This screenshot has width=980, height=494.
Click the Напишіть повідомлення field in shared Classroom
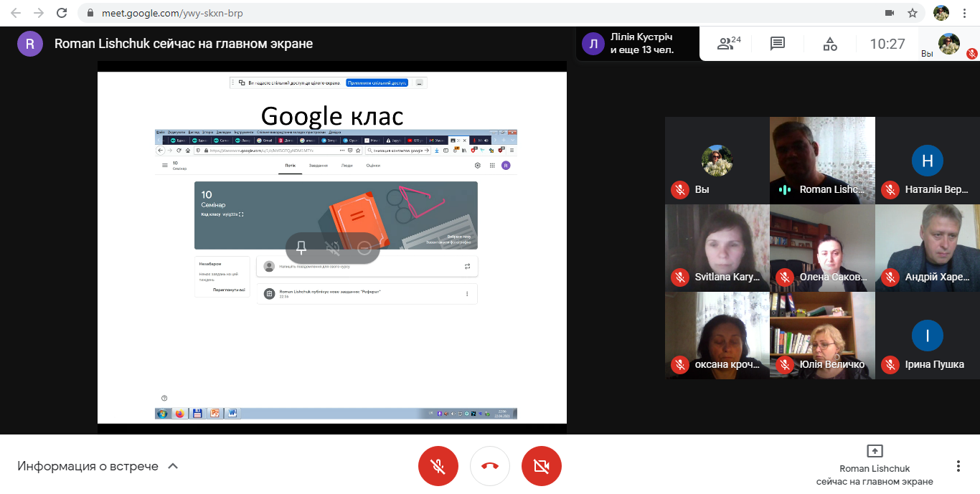tap(367, 267)
